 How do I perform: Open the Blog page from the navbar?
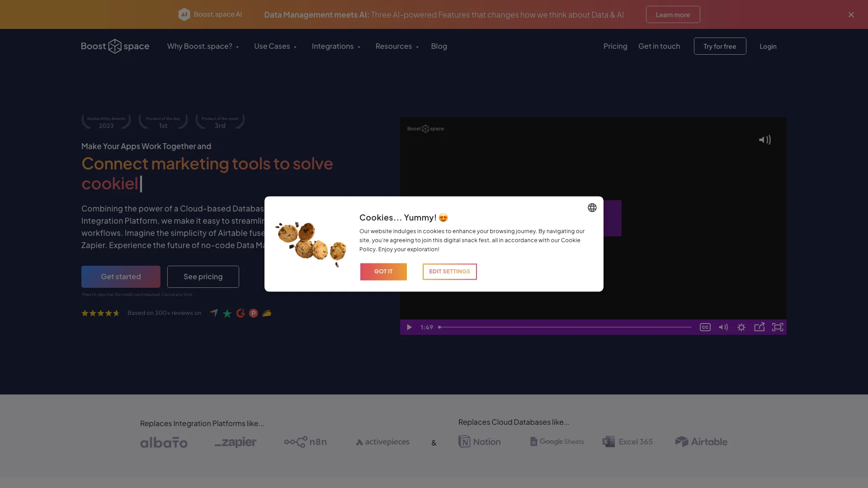439,46
